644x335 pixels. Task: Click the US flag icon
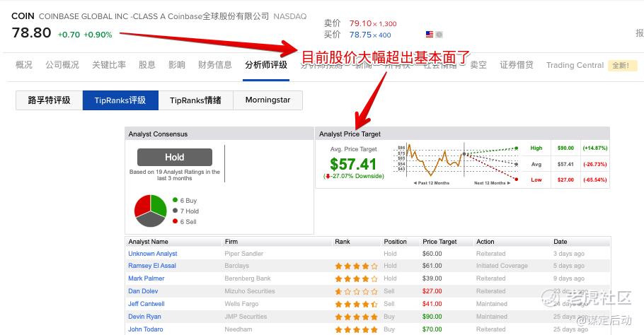[x=429, y=35]
